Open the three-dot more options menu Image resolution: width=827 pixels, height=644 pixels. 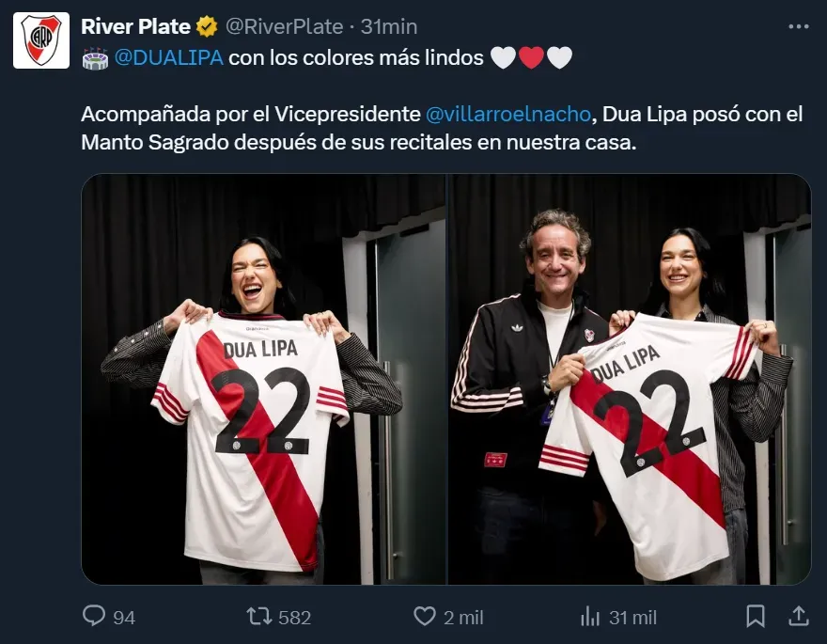(799, 26)
